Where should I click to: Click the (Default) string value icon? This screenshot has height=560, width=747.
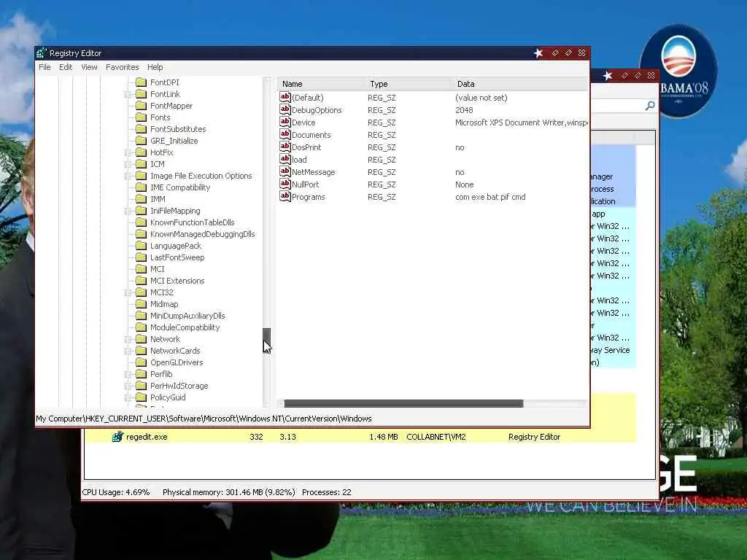click(285, 97)
